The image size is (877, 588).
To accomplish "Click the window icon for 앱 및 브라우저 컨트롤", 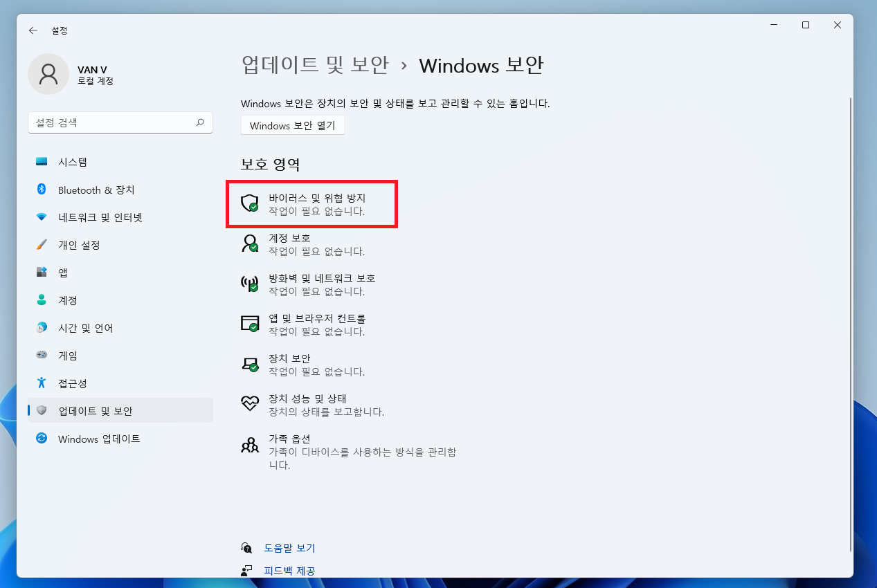I will click(x=249, y=324).
